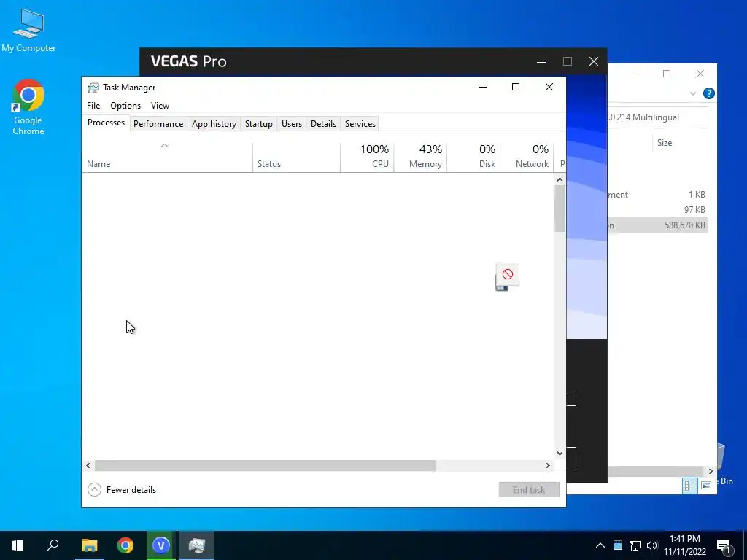The width and height of the screenshot is (747, 560).
Task: Open the Startup tab
Action: pyautogui.click(x=259, y=124)
